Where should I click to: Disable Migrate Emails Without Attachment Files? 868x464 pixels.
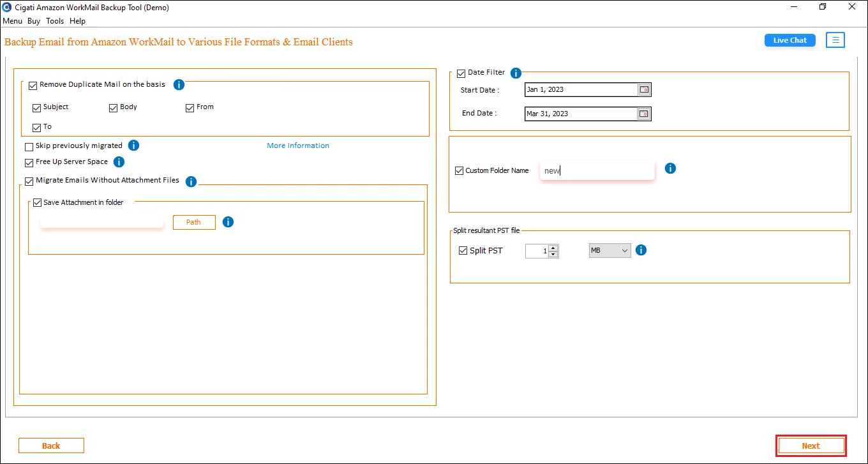tap(29, 181)
